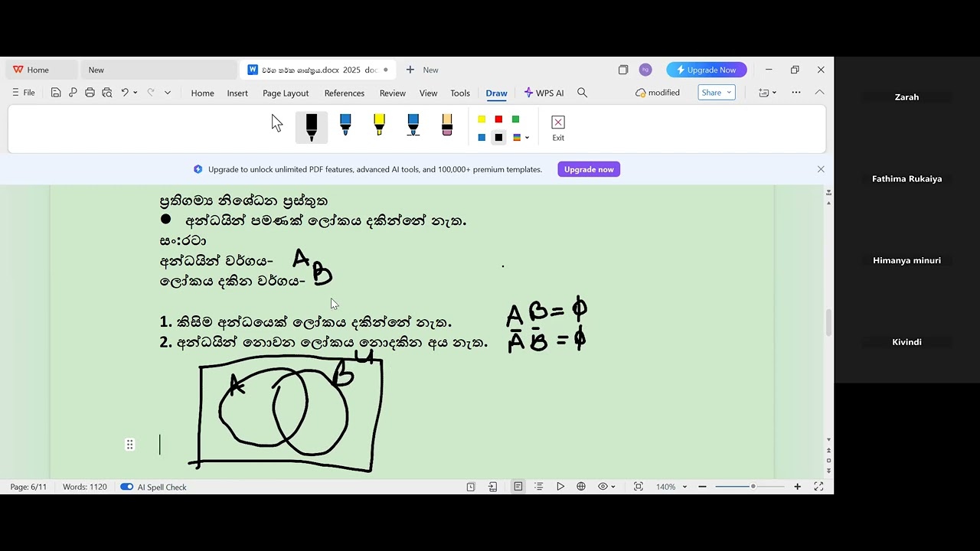Pick the blue ink color
The height and width of the screenshot is (551, 980).
click(482, 138)
